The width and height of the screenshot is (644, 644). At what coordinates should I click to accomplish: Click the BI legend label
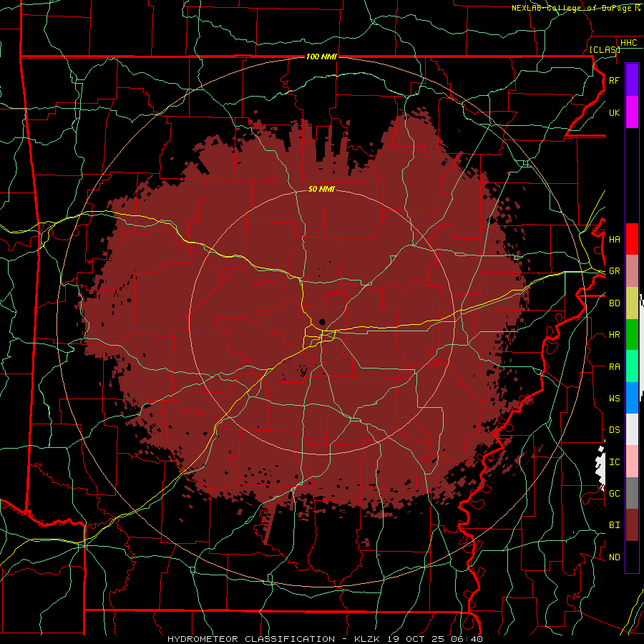click(x=614, y=525)
